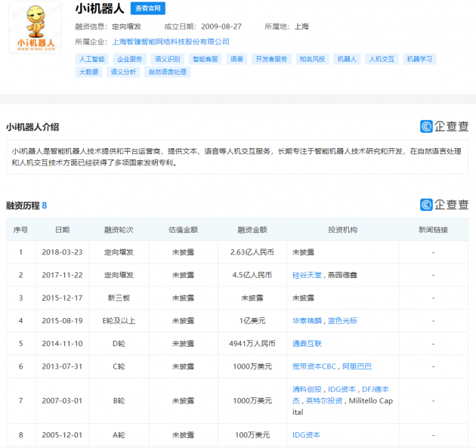
Task: Click the 2015-12-17 date cell
Action: (x=62, y=298)
